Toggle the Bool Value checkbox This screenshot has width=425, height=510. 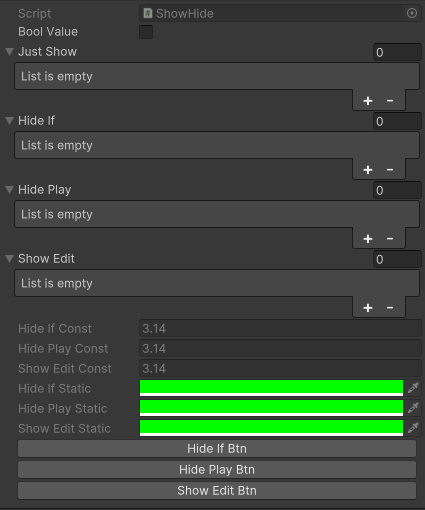pyautogui.click(x=146, y=32)
